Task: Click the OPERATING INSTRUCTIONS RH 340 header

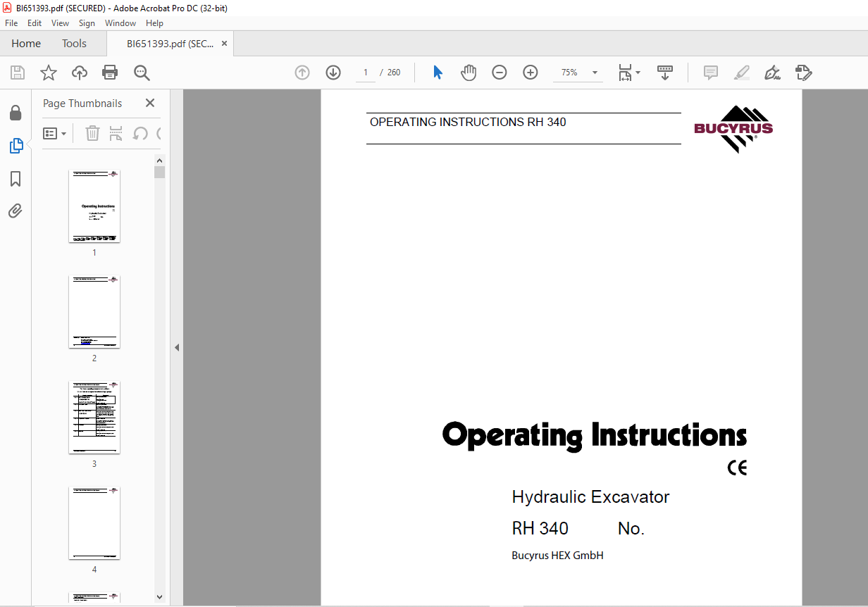Action: tap(468, 122)
